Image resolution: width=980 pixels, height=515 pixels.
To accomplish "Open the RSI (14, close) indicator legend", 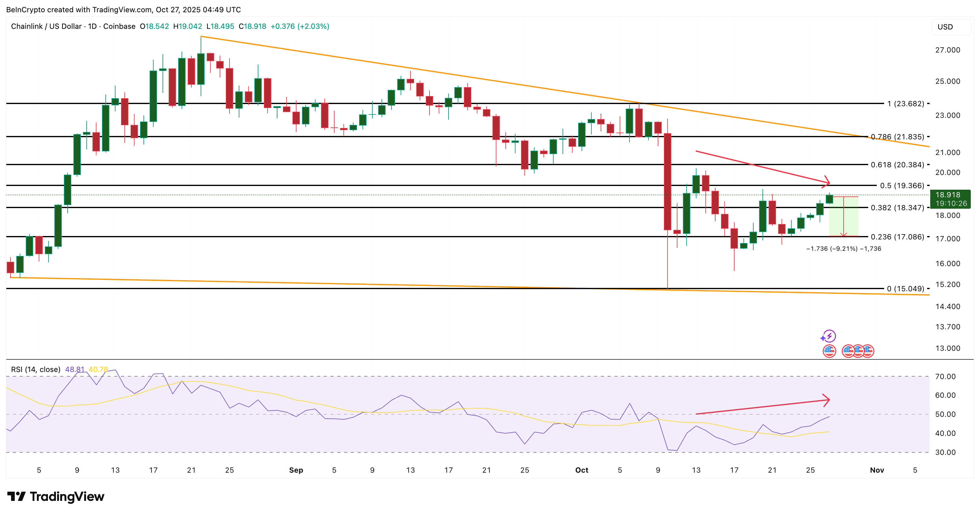I will [36, 370].
